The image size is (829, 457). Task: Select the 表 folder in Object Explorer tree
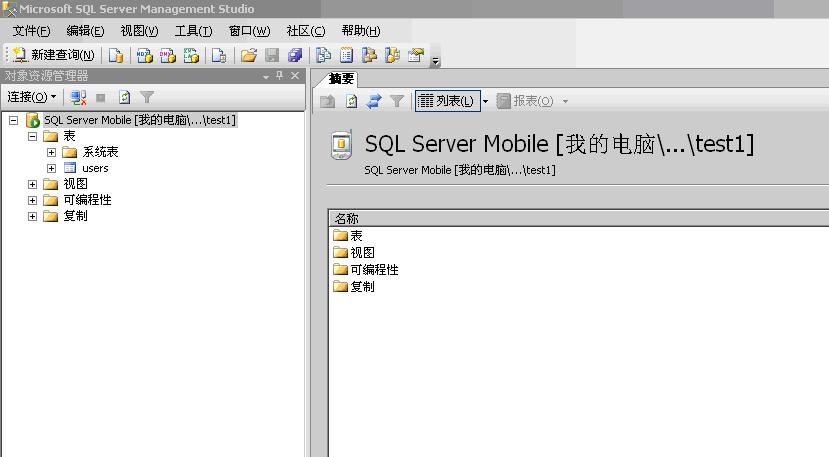pos(69,136)
